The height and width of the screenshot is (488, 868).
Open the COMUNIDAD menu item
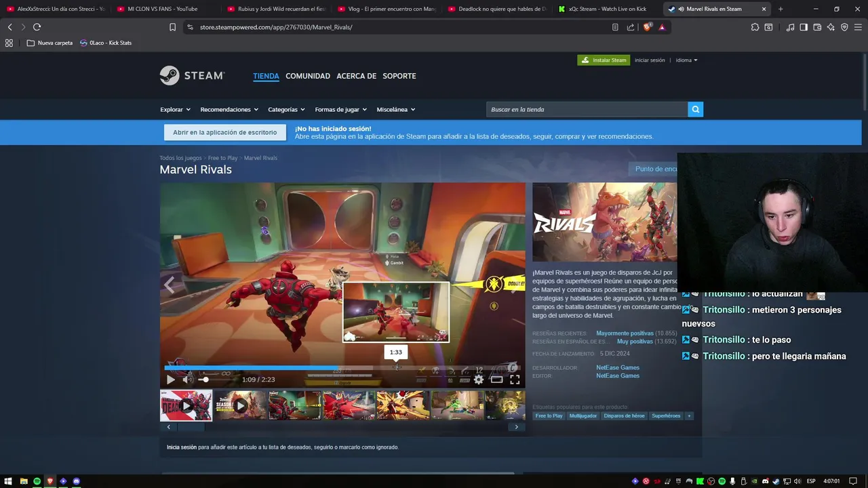(x=308, y=76)
